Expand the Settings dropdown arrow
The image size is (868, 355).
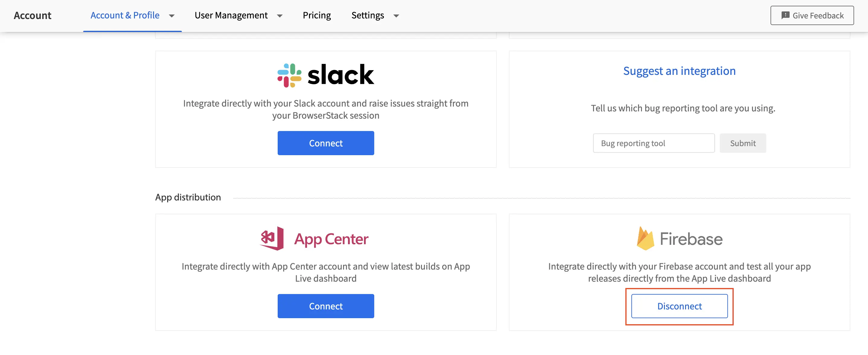(x=396, y=16)
